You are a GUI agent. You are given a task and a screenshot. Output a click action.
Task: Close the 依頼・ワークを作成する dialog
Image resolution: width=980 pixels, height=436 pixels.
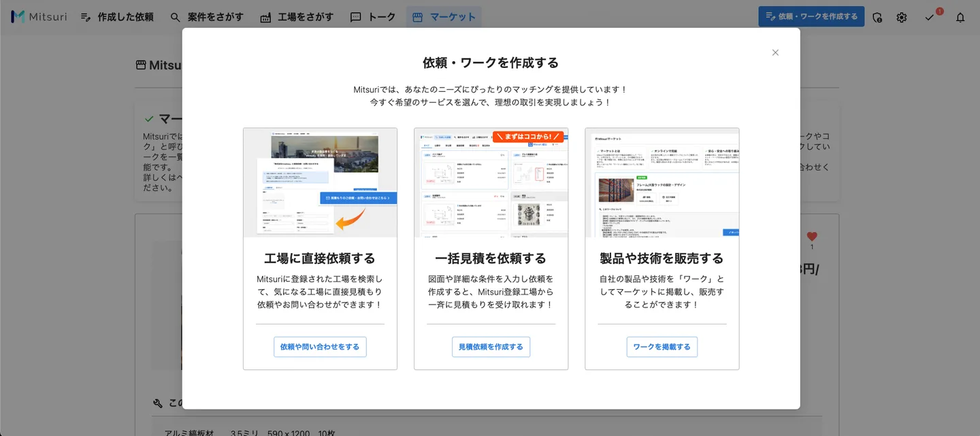coord(775,52)
